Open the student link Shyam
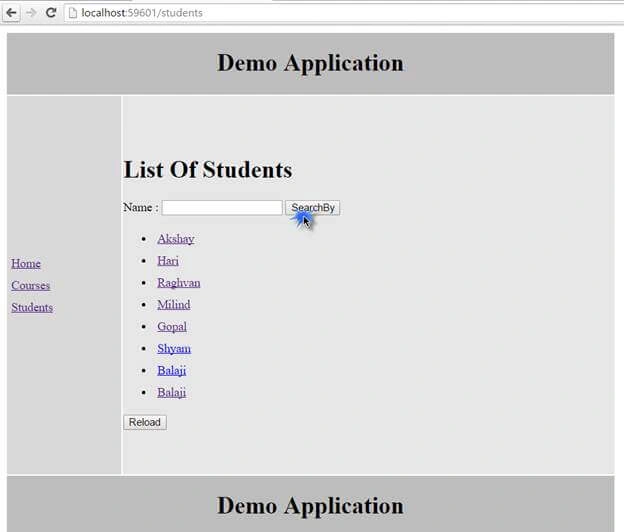The image size is (624, 532). (174, 349)
